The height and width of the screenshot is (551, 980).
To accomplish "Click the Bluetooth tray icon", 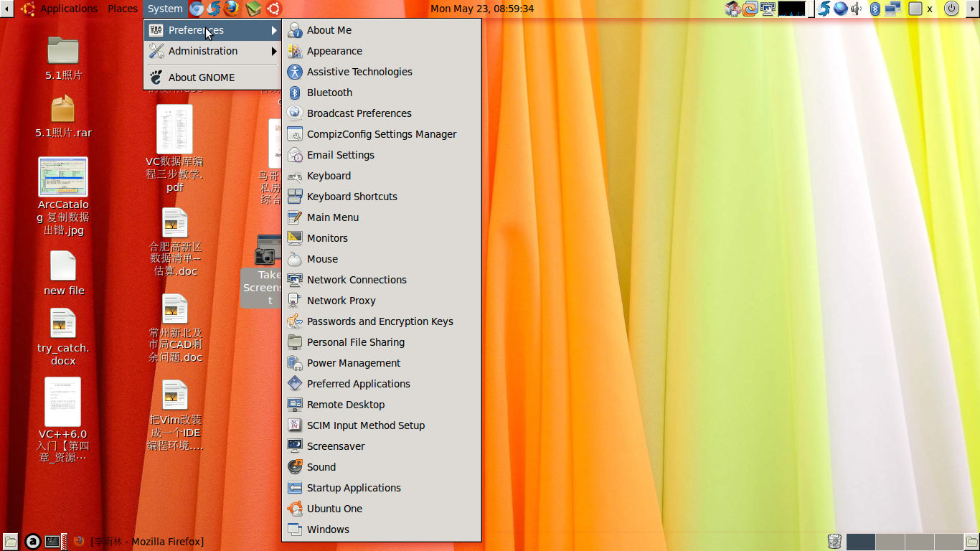I will [875, 9].
